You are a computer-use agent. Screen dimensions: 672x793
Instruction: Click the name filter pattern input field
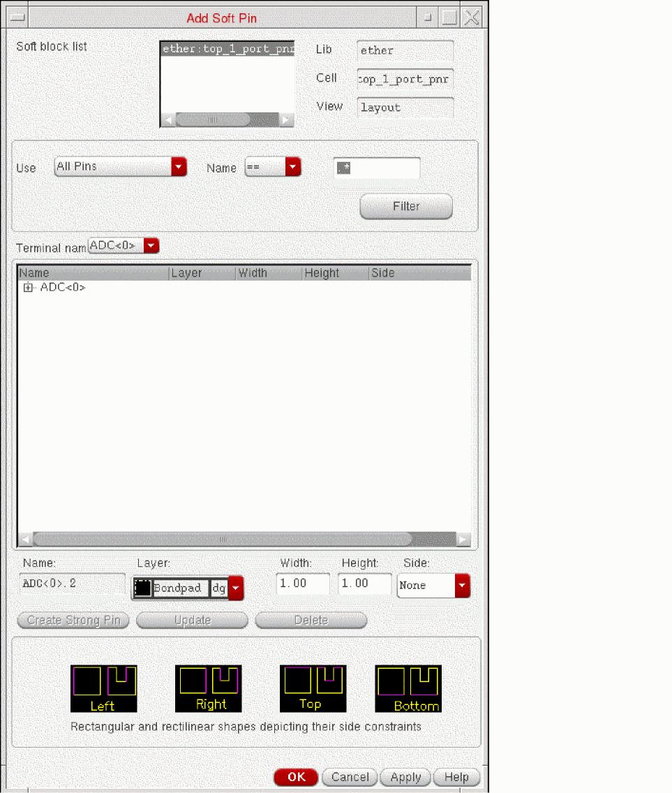pyautogui.click(x=377, y=168)
